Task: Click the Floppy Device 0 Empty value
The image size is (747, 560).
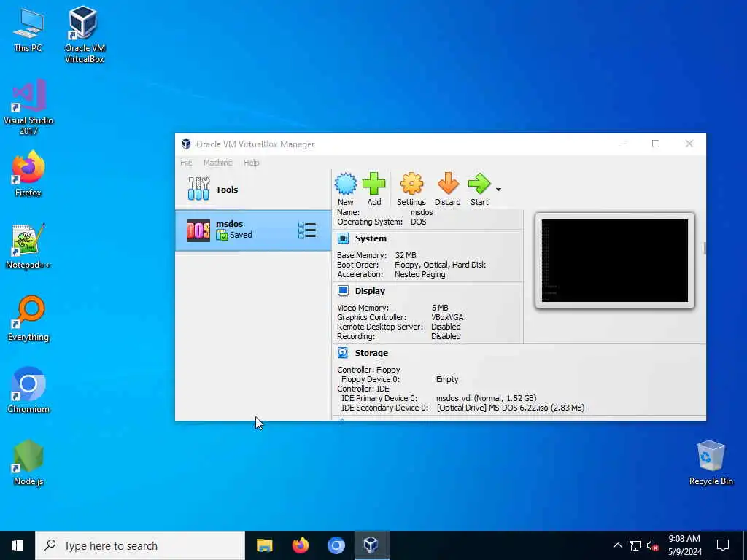Action: pyautogui.click(x=447, y=379)
